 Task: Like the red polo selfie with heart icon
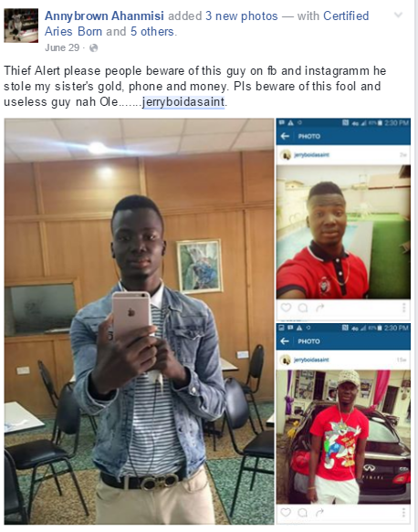286,308
